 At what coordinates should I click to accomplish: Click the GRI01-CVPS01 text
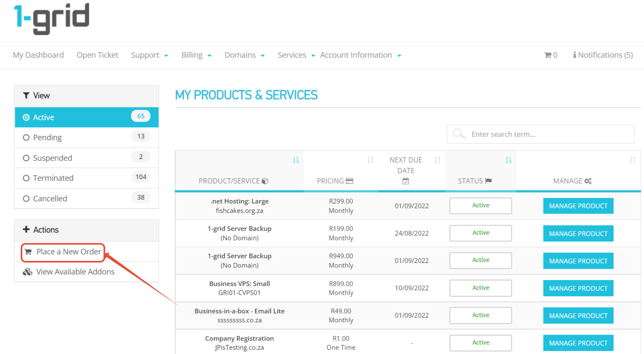239,293
